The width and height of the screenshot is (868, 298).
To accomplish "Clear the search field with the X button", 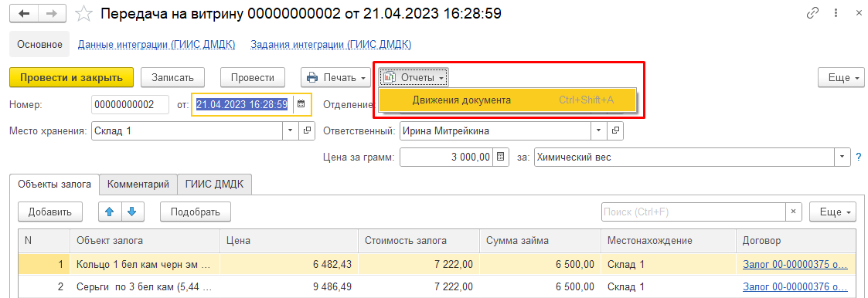I will [793, 212].
